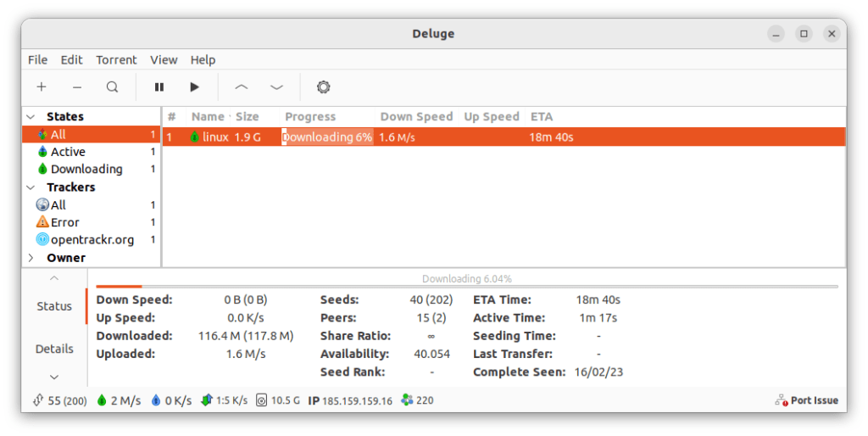
Task: Sort by Name column header
Action: coord(209,117)
